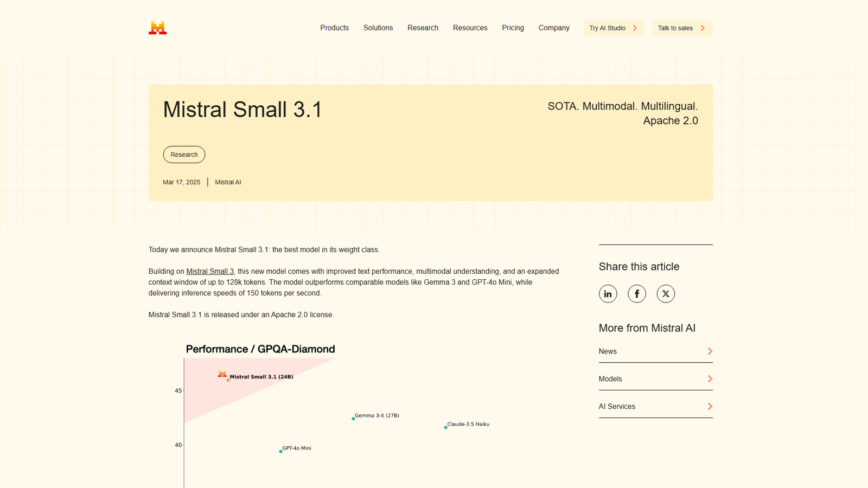Screen dimensions: 868x488
Task: Open the Solutions menu
Action: tap(378, 28)
